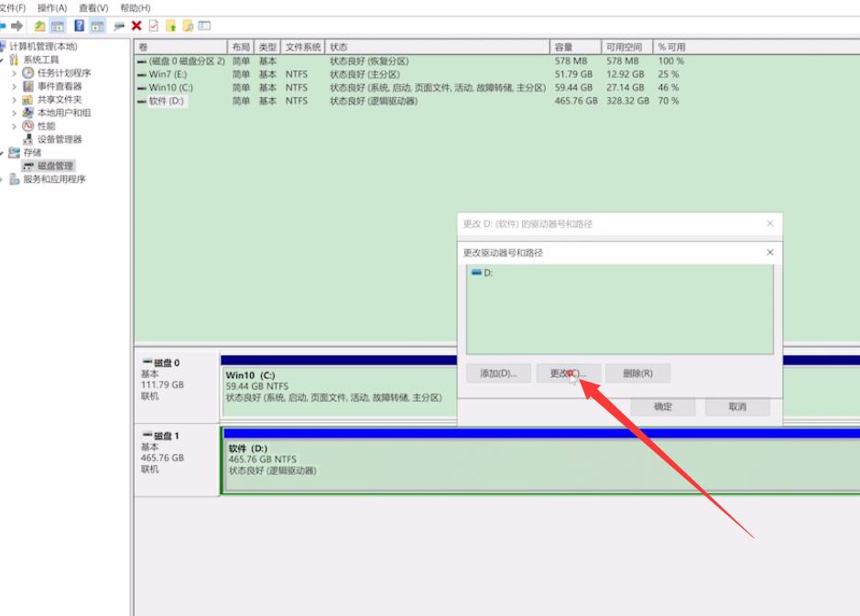
Task: Select the Shared Folders icon in tree
Action: pos(28,99)
